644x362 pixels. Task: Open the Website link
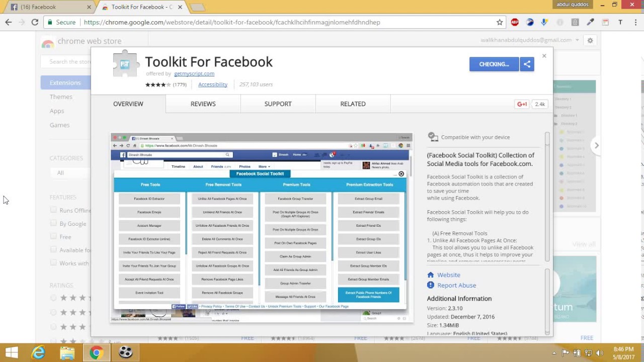point(449,275)
